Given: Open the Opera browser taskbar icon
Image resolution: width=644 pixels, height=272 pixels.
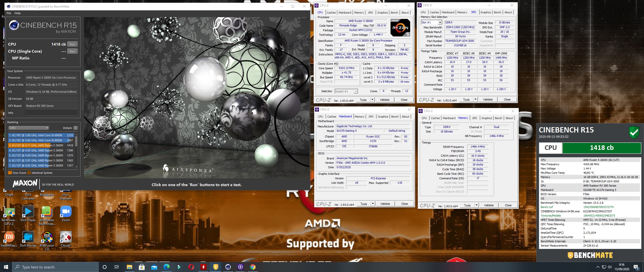Looking at the screenshot, I should (x=191, y=267).
